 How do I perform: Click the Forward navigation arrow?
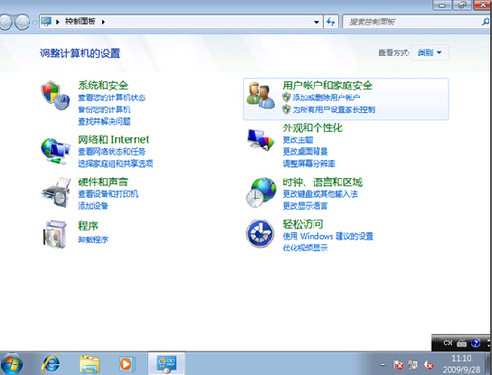[x=22, y=22]
